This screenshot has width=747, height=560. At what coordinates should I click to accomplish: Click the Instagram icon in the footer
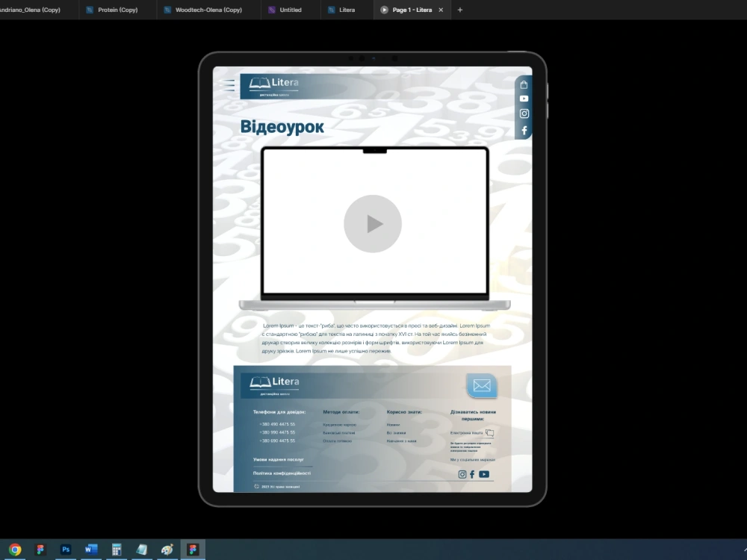click(x=462, y=474)
